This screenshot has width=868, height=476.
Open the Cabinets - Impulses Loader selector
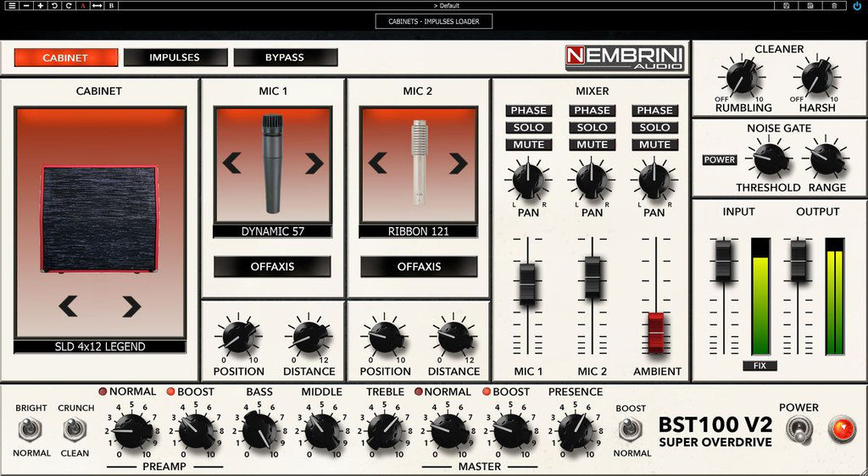pyautogui.click(x=433, y=21)
